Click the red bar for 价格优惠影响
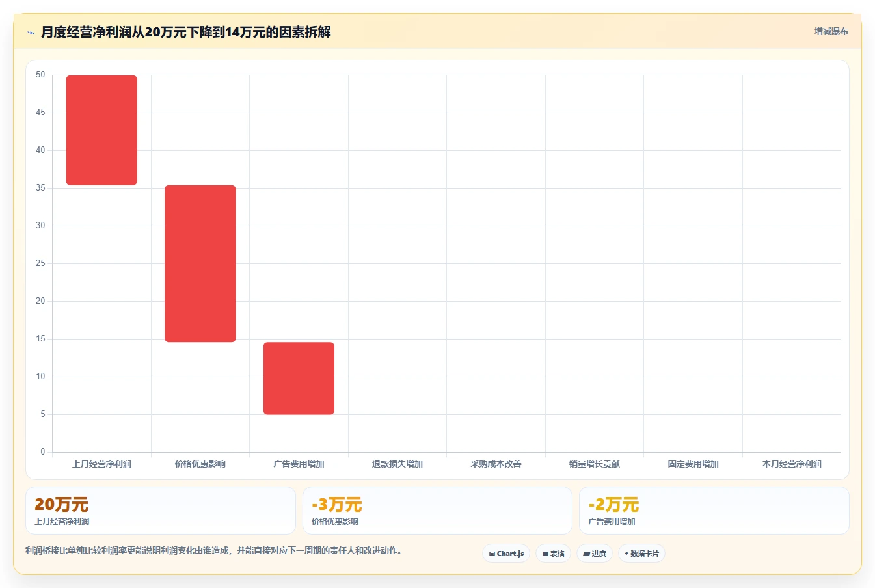This screenshot has width=875, height=588. (200, 263)
